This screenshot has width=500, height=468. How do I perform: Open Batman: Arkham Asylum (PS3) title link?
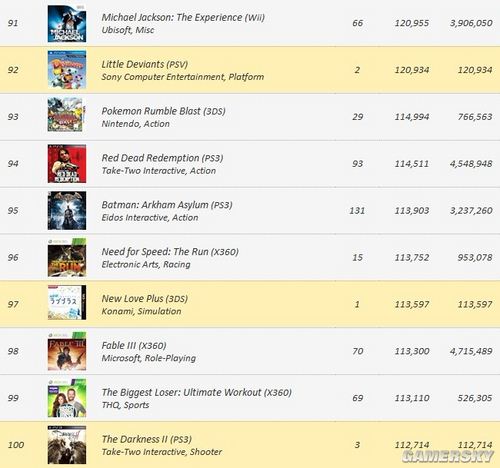click(167, 205)
